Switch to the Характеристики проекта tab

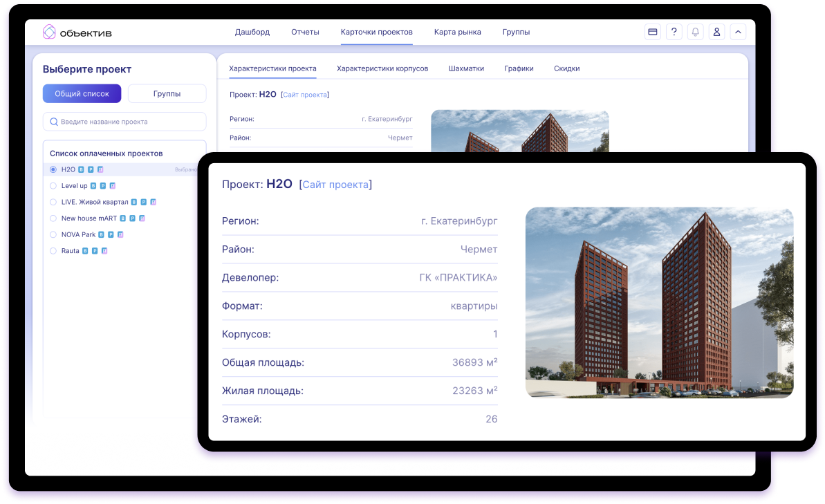pos(272,68)
